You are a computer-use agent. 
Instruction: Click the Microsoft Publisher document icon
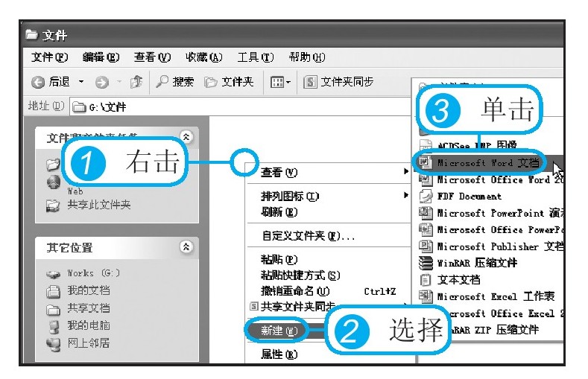426,246
